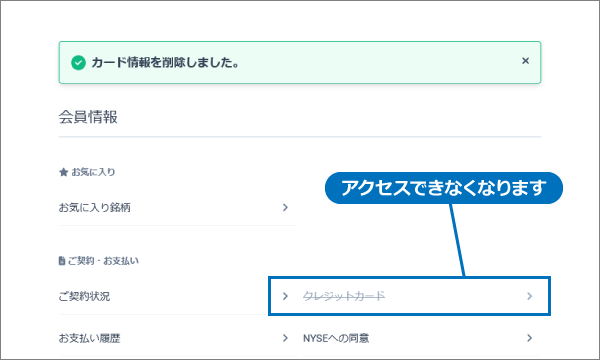The image size is (600, 360).
Task: Dismiss the card deleted notification banner
Action: click(525, 61)
